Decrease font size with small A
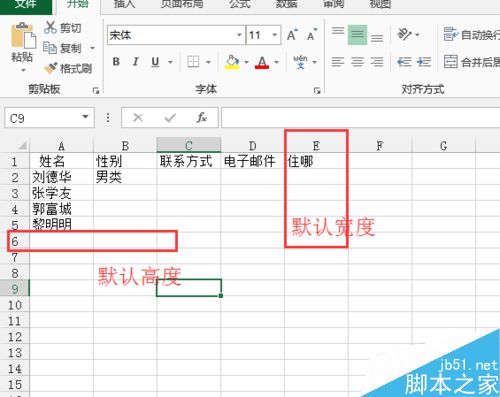Image resolution: width=500 pixels, height=397 pixels. click(x=312, y=35)
